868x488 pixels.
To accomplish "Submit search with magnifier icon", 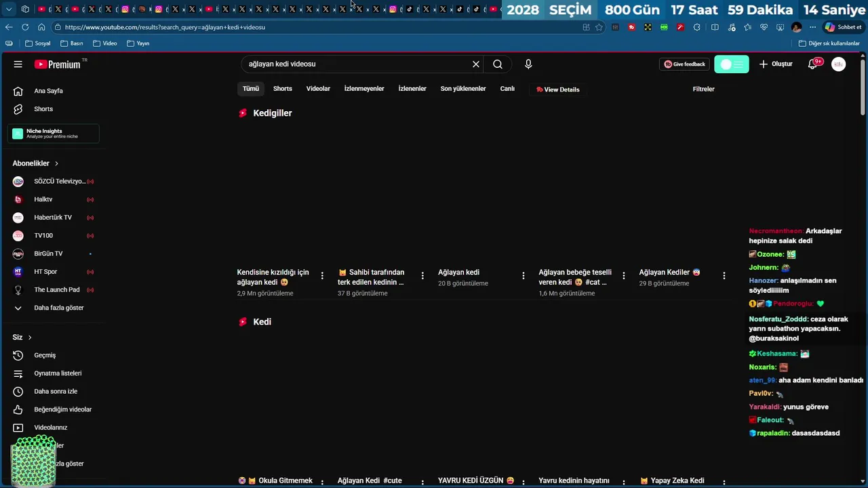I will 498,64.
